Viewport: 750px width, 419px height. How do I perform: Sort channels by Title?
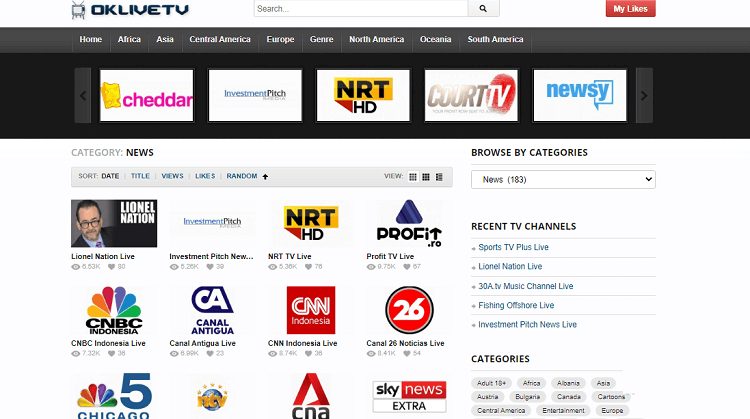coord(140,176)
